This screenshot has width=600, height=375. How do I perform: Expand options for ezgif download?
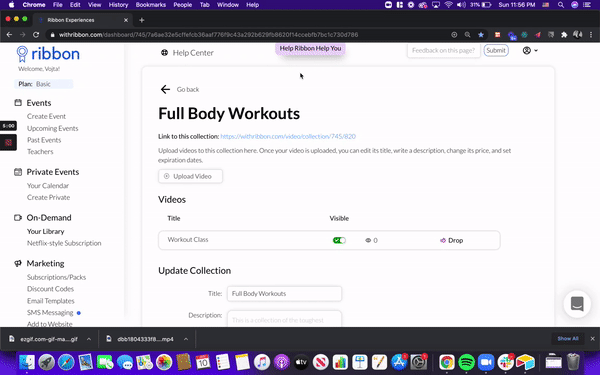coord(89,339)
